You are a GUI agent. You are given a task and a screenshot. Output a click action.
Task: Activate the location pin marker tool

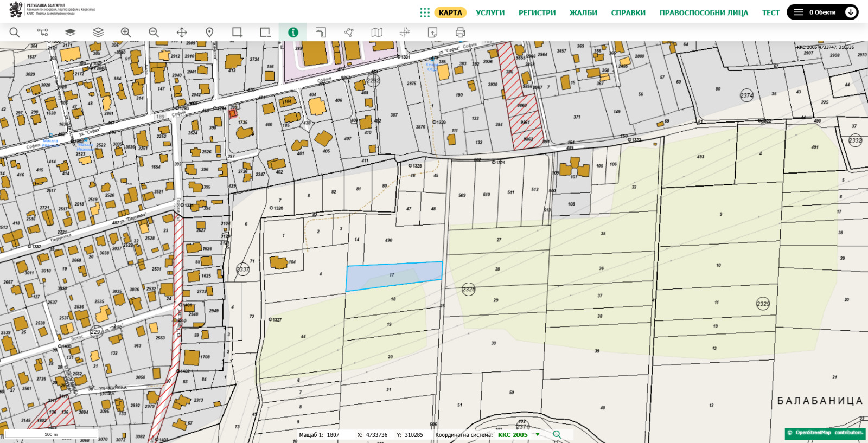(x=209, y=33)
